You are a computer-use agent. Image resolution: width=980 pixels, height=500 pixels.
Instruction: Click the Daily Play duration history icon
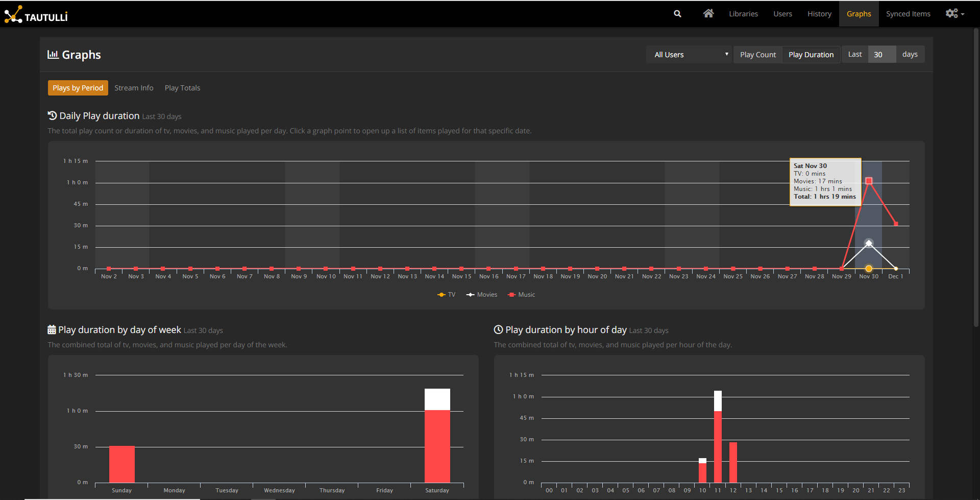52,115
